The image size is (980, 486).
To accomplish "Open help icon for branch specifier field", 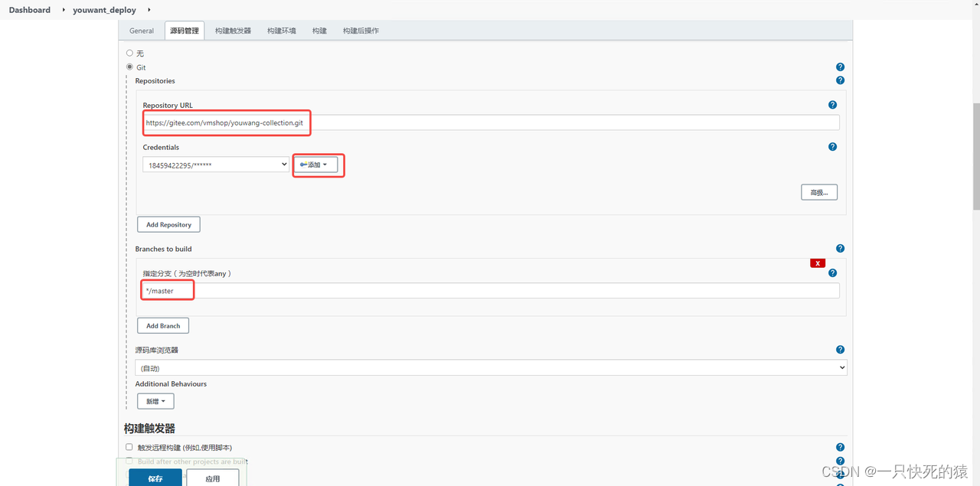I will (832, 273).
